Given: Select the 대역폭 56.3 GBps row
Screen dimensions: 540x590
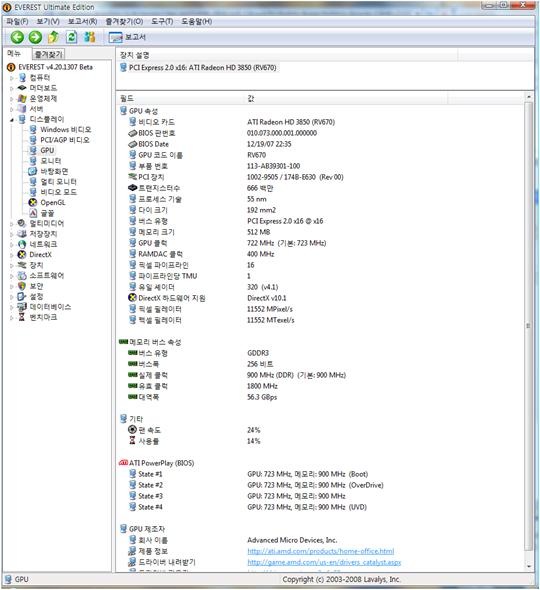Looking at the screenshot, I should click(203, 397).
